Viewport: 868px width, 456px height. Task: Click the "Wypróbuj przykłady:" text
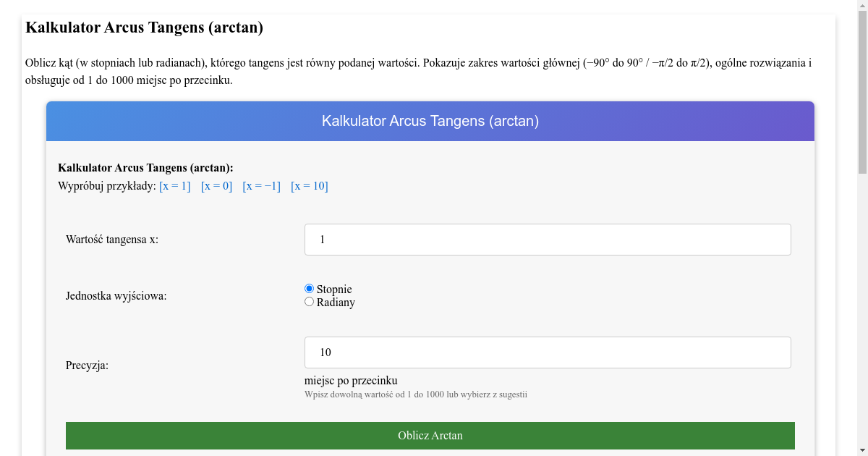coord(107,186)
